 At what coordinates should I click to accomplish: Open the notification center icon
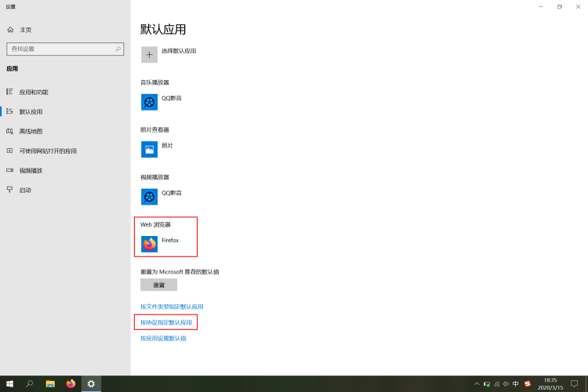coord(574,383)
